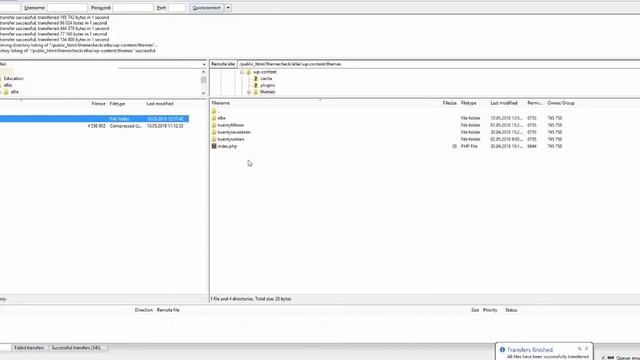Open the Failed transfers tab
Screen dimensions: 640x360
pos(29,348)
